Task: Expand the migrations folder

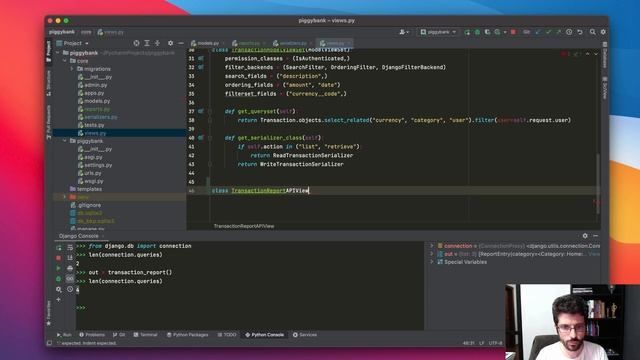Action: [x=72, y=69]
